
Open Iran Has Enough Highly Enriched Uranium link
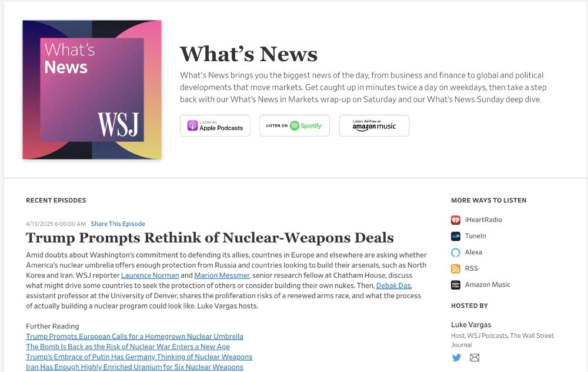tap(135, 367)
